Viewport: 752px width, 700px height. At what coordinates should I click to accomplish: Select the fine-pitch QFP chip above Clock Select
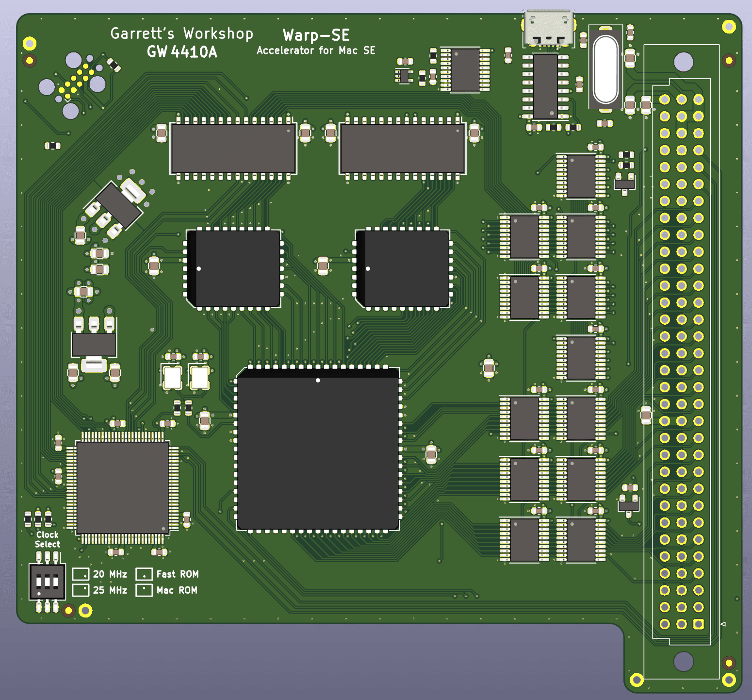tap(123, 487)
